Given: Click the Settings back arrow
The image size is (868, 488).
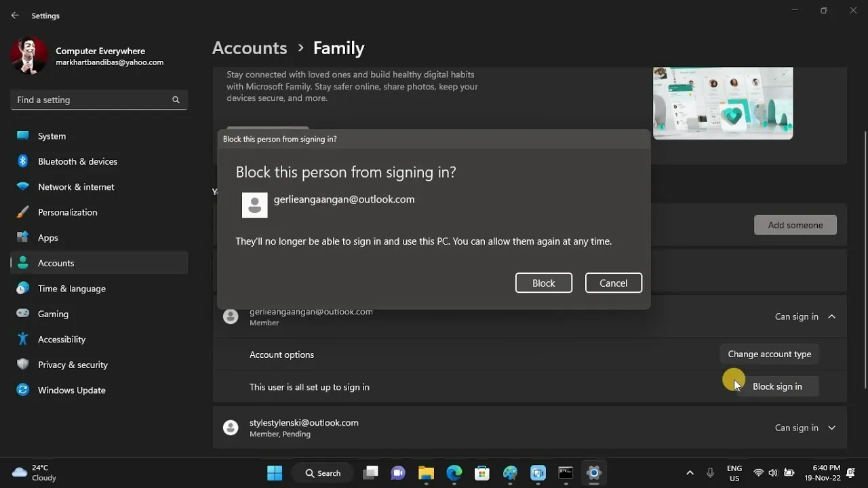Looking at the screenshot, I should 15,15.
